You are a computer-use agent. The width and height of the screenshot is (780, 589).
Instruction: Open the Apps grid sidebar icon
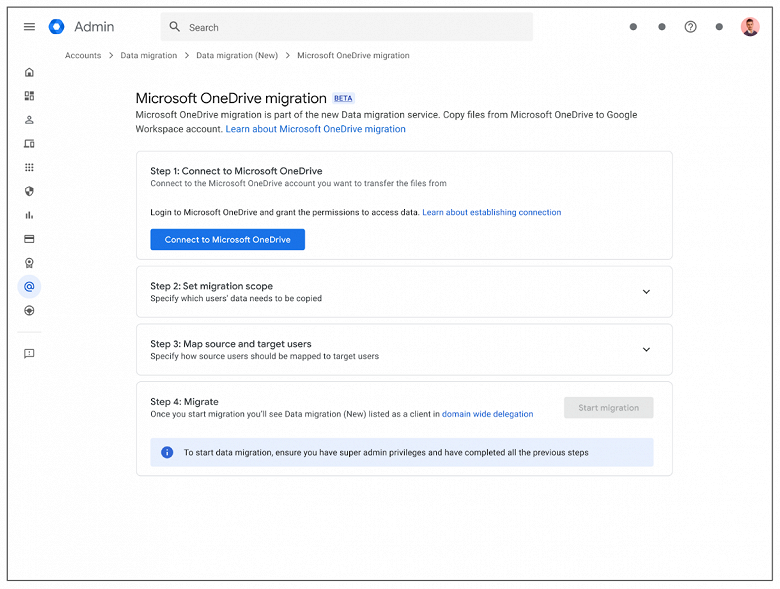[29, 167]
